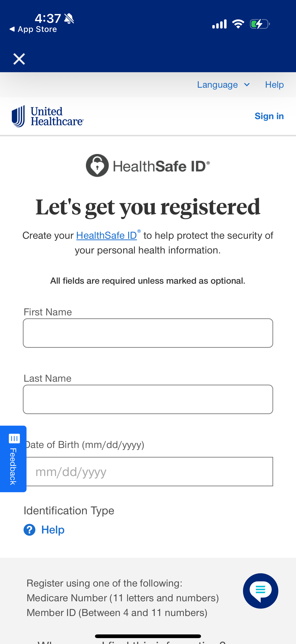296x644 pixels.
Task: Click the Wi-Fi icon in status bar
Action: [238, 24]
